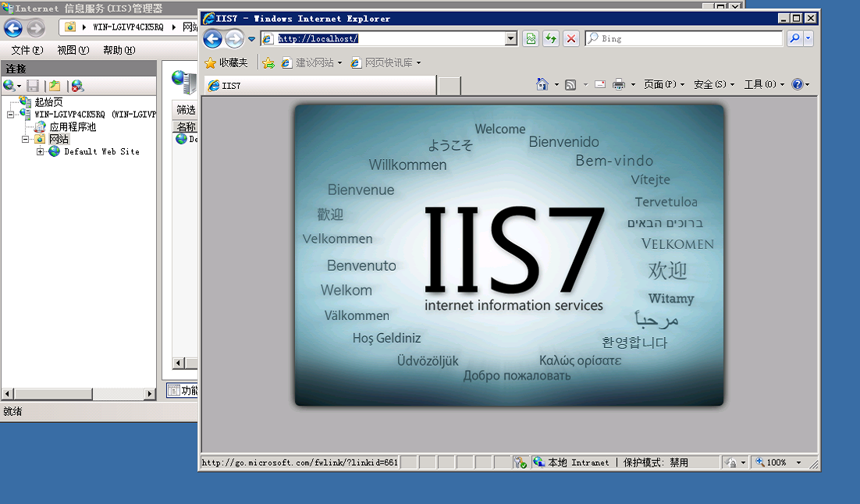This screenshot has height=504, width=860.
Task: Click the IIS Manager save icon
Action: point(33,86)
